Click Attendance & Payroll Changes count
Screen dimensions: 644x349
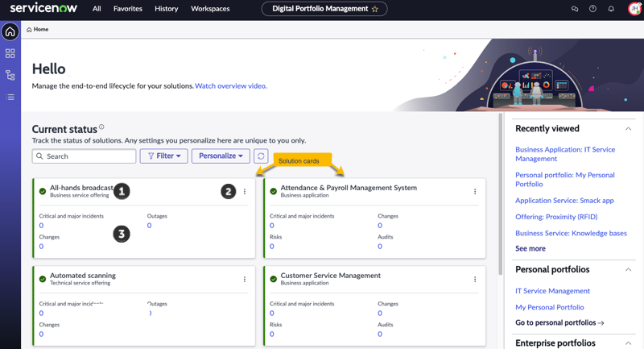380,226
